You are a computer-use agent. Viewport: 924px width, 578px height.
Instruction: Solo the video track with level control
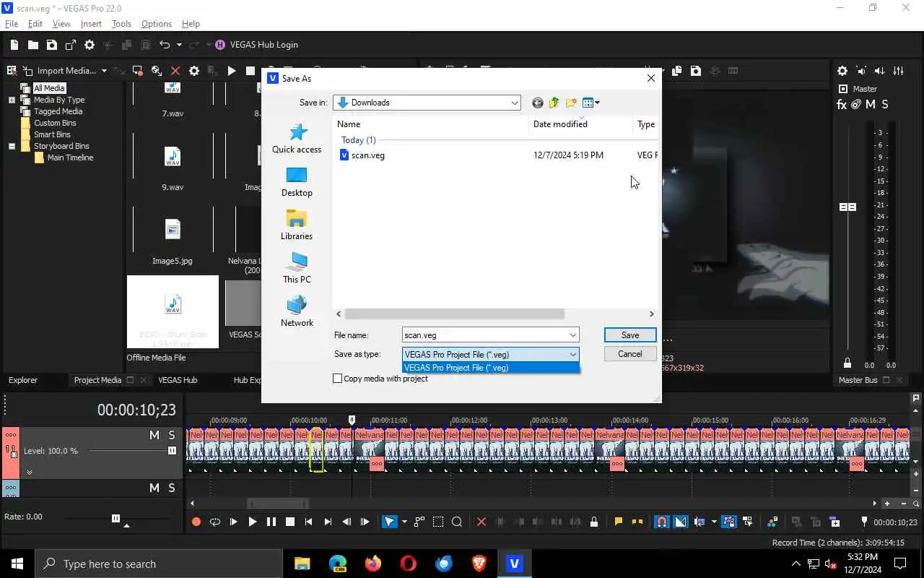(172, 435)
